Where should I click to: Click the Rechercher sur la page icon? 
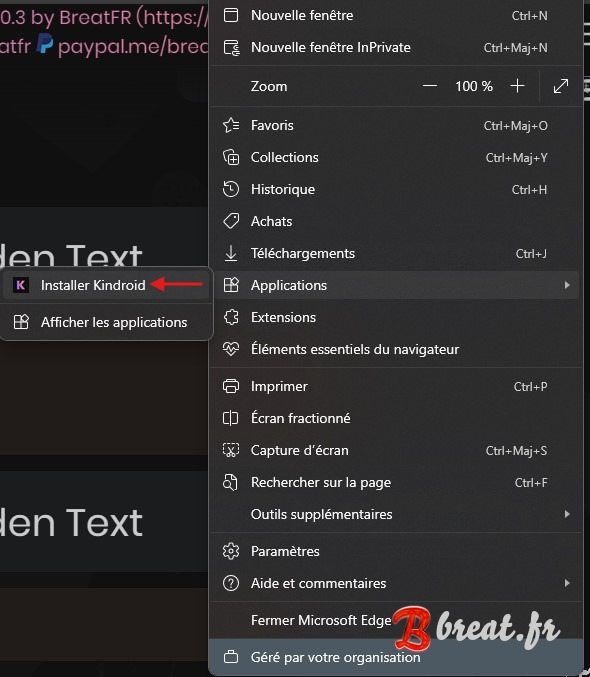click(x=230, y=482)
